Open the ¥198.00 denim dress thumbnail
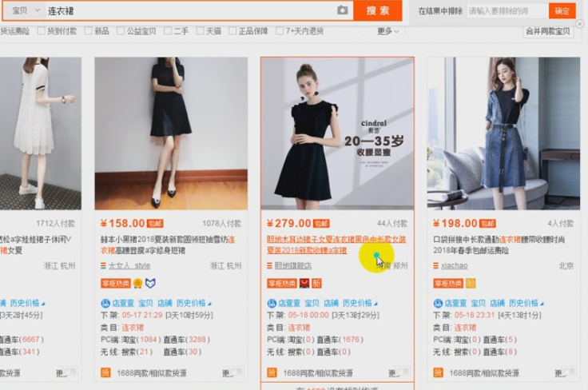588x390 pixels. [x=503, y=133]
